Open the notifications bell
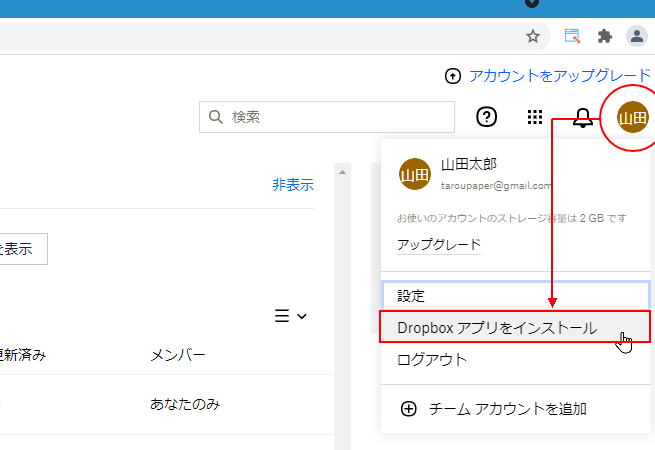 tap(583, 117)
